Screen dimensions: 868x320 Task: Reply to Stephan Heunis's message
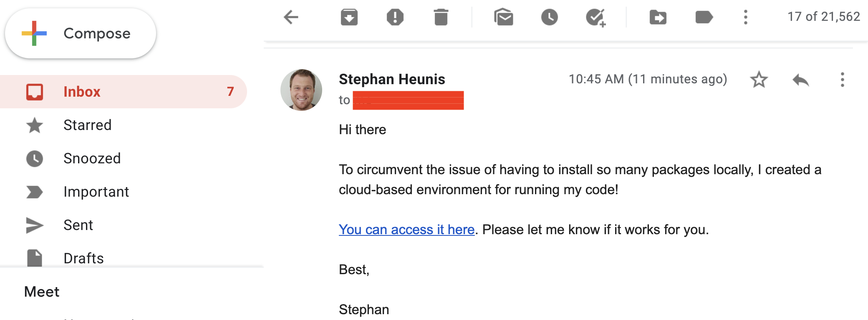800,80
